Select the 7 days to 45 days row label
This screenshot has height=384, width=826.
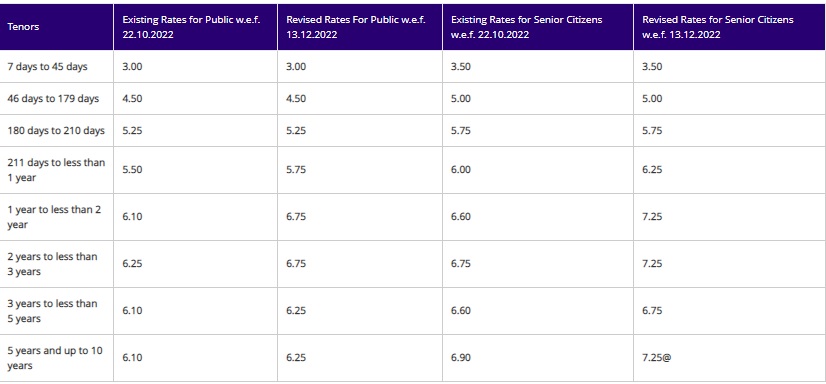pyautogui.click(x=47, y=67)
